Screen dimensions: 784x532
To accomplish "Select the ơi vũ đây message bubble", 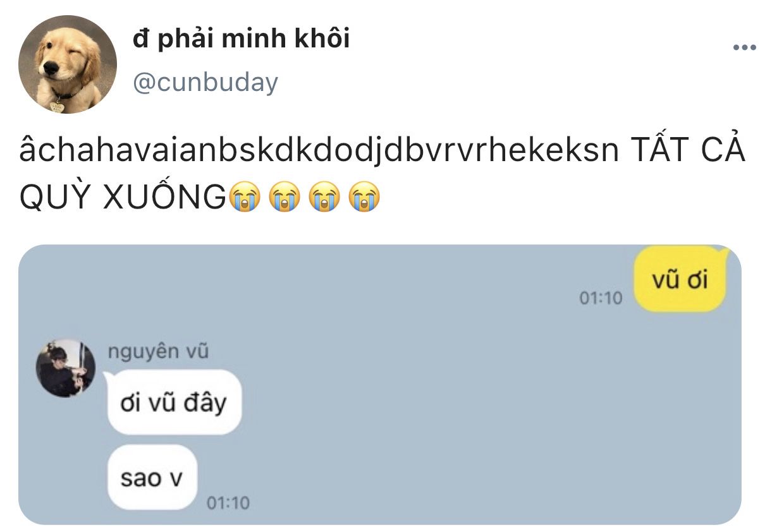I will coord(174,402).
